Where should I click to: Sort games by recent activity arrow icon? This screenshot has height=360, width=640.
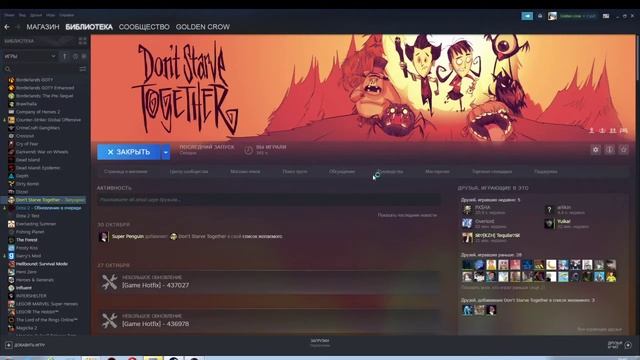[64, 56]
